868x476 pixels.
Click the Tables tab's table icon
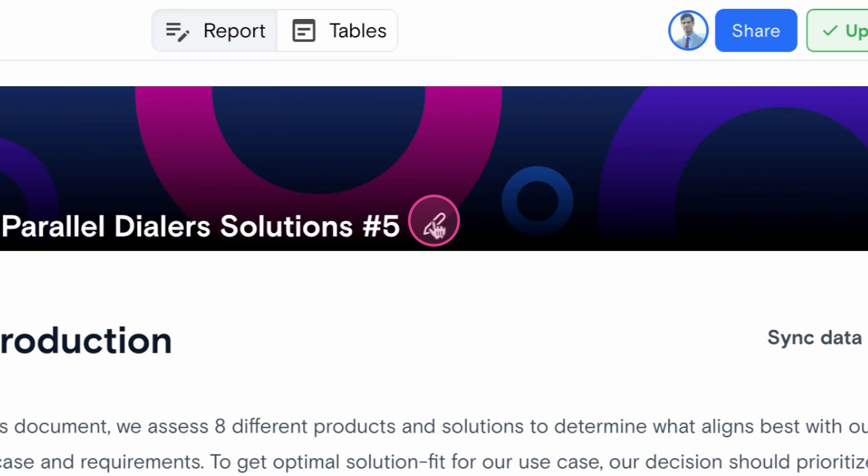pos(304,31)
